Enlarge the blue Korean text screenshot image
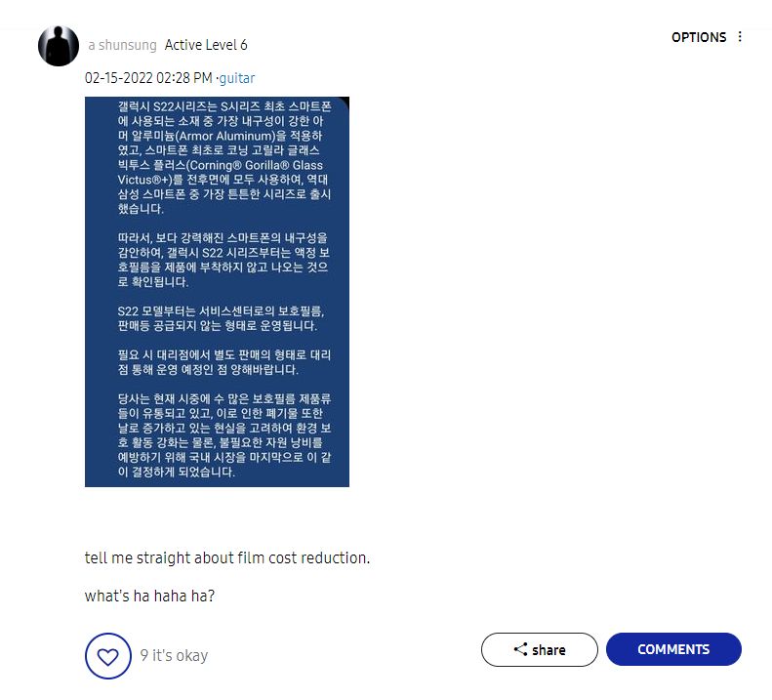The height and width of the screenshot is (700, 772). coord(217,292)
